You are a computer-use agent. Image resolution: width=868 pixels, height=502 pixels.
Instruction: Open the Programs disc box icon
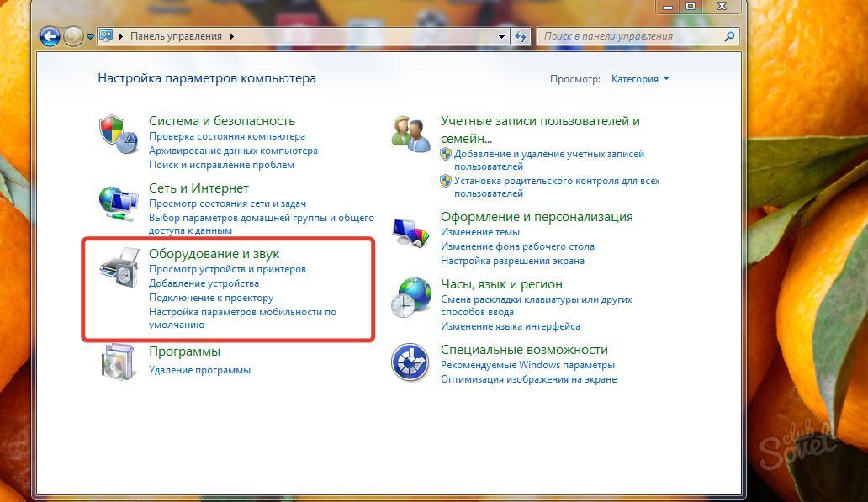116,362
